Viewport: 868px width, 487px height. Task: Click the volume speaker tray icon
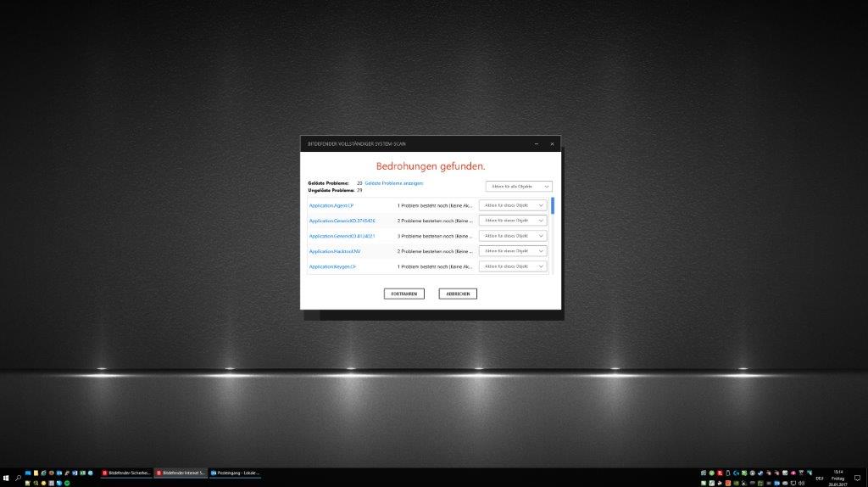point(802,483)
